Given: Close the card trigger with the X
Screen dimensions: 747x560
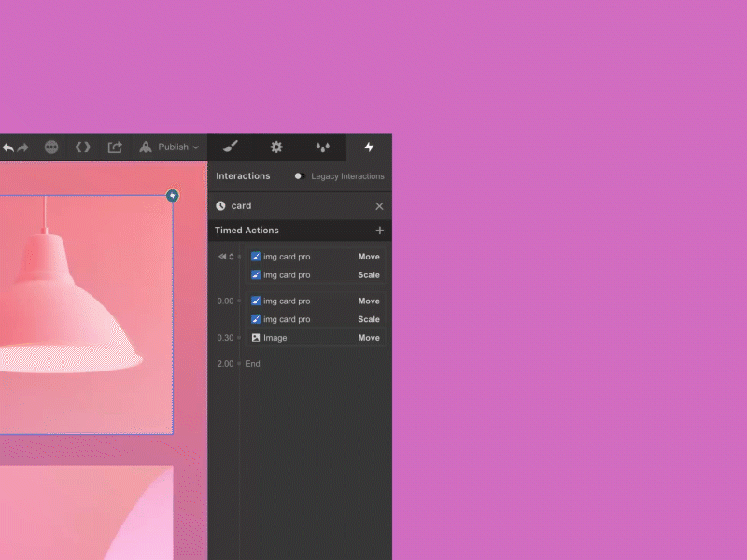Looking at the screenshot, I should click(x=379, y=206).
